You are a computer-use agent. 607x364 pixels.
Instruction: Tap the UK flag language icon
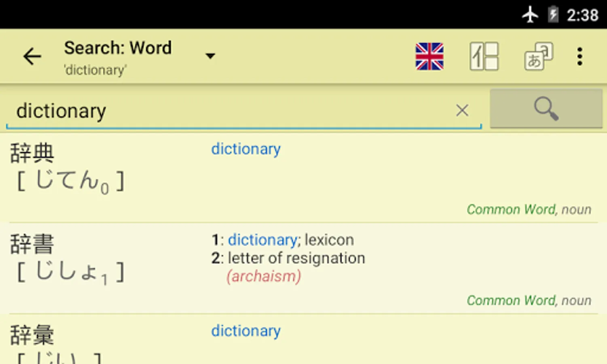(429, 56)
